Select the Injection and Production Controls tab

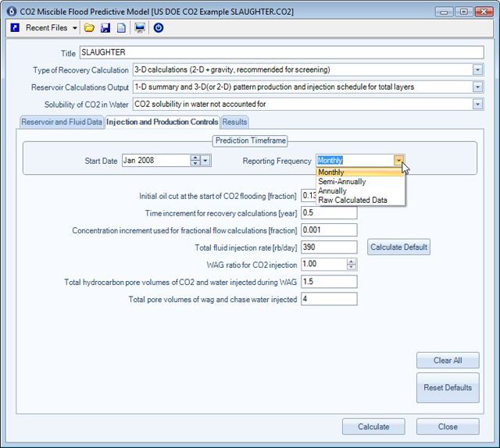tap(162, 122)
